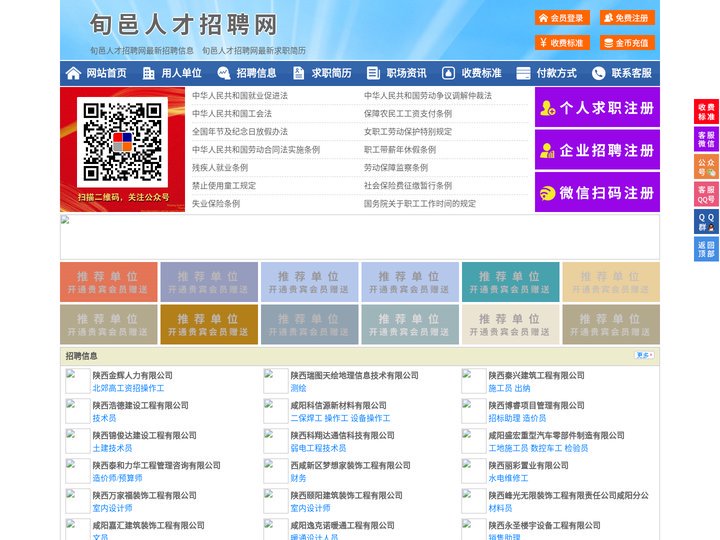Image resolution: width=720 pixels, height=540 pixels.
Task: Click 旬邑人才招聘网最新招聘信息 header link
Action: pyautogui.click(x=142, y=51)
